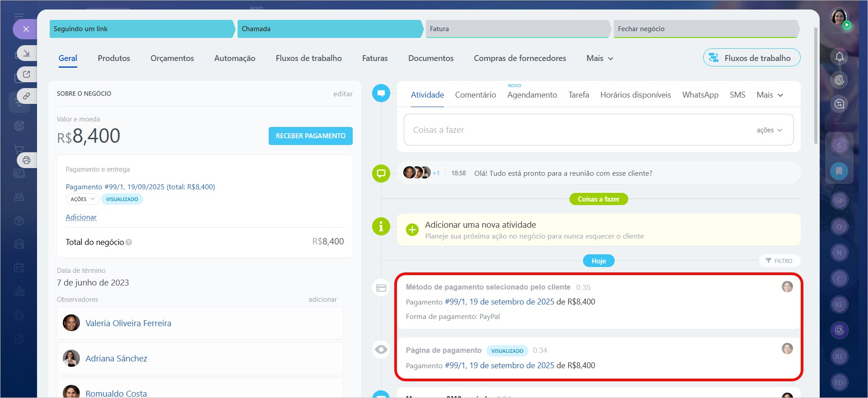This screenshot has height=398, width=868.
Task: Click the eye icon next to Página de pagamento
Action: click(x=381, y=350)
